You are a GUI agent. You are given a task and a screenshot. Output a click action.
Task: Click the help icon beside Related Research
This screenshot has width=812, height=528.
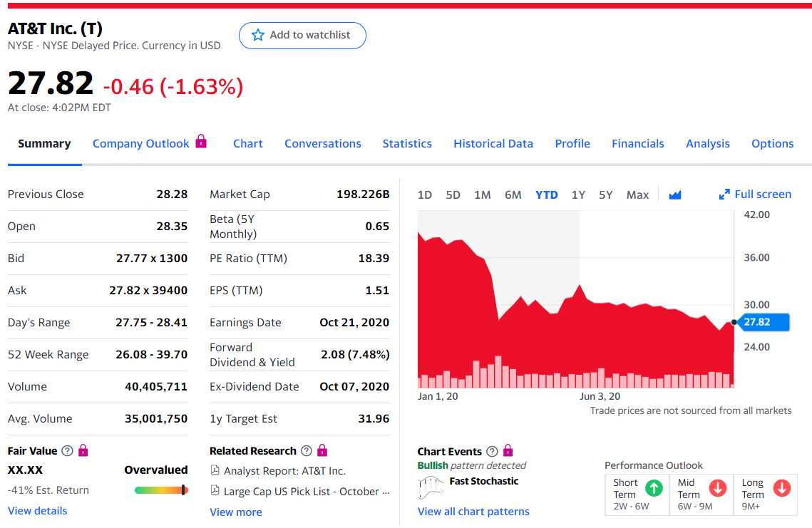point(307,451)
